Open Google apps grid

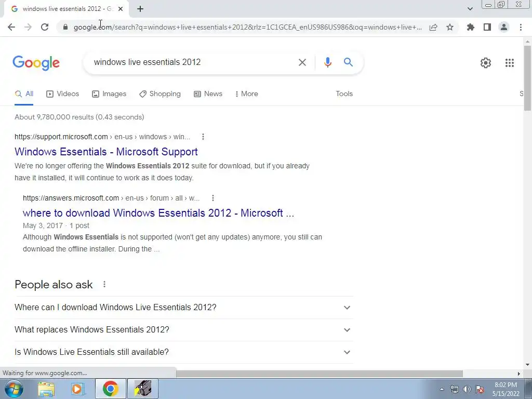tap(509, 63)
